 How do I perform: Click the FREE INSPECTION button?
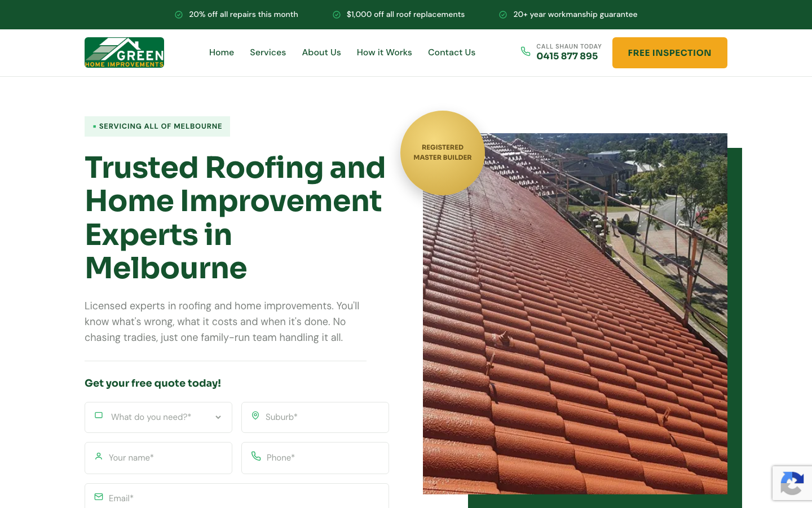tap(670, 52)
